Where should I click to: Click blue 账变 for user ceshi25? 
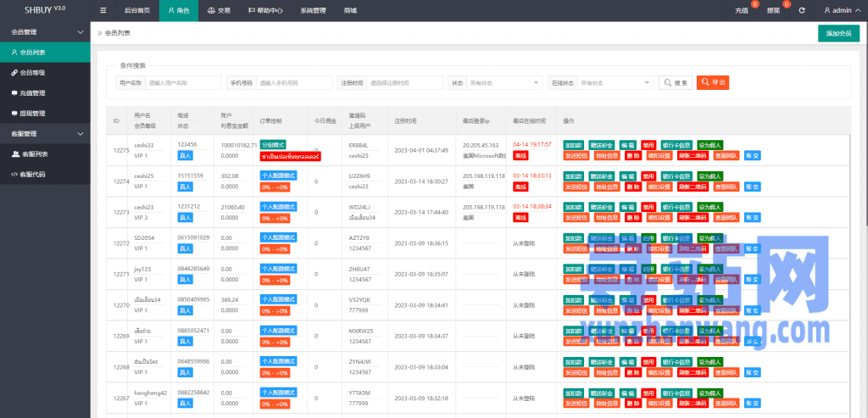pos(753,187)
